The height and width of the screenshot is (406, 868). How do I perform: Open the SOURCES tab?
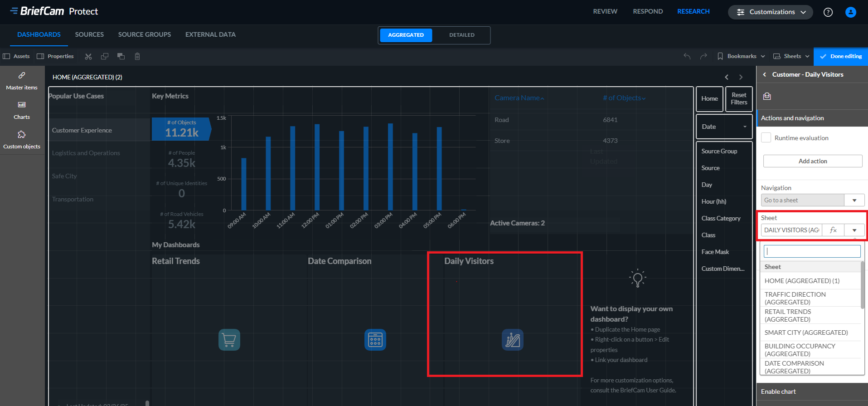click(x=89, y=34)
